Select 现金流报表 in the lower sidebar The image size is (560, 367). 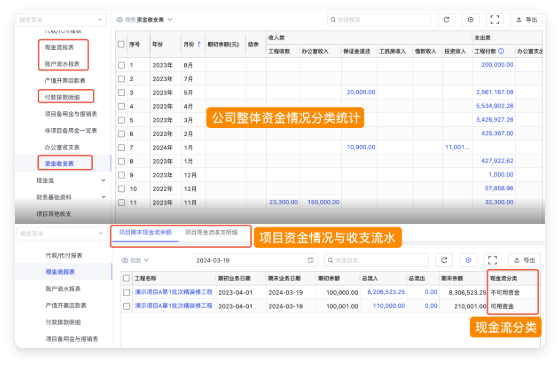pyautogui.click(x=60, y=272)
